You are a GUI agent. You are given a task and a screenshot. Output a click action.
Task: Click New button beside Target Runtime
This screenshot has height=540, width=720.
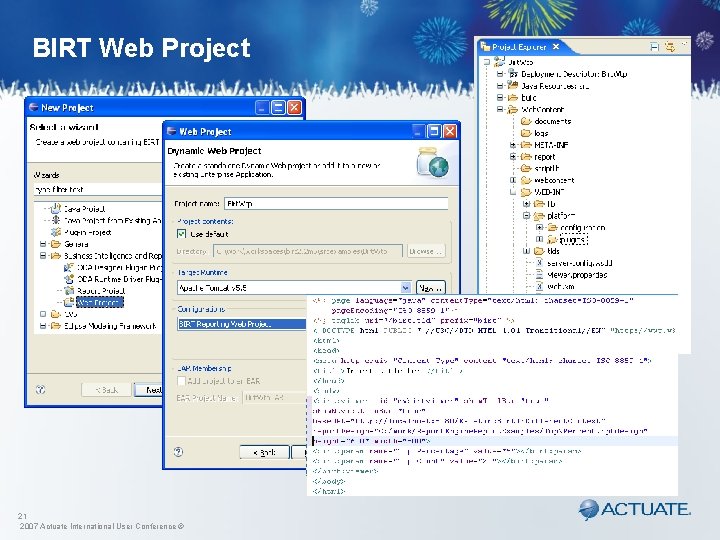(430, 288)
